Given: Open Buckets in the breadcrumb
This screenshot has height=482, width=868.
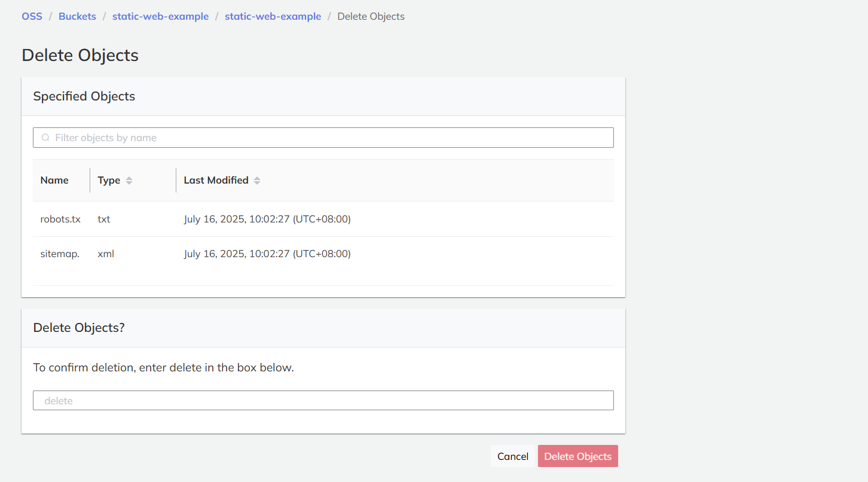Looking at the screenshot, I should [77, 17].
